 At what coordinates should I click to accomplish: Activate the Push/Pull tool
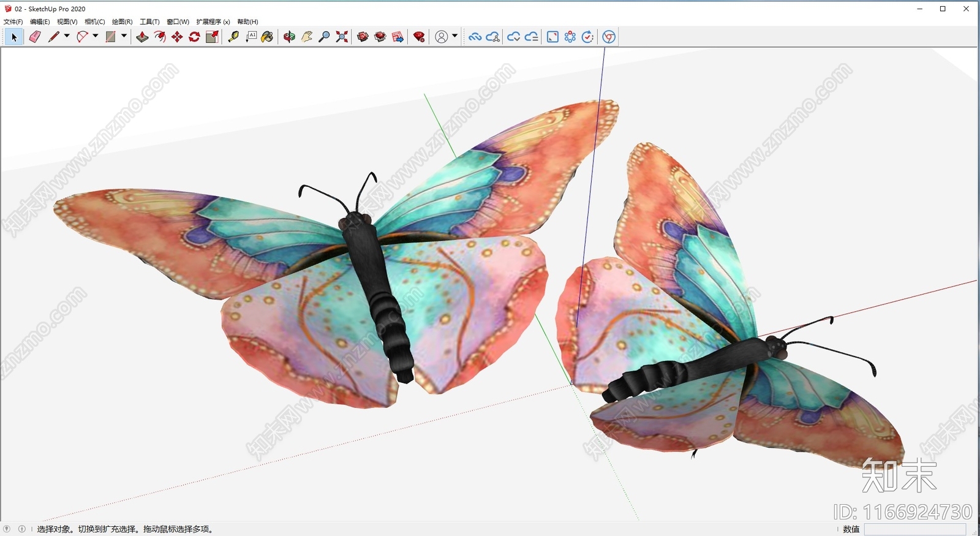click(x=142, y=37)
